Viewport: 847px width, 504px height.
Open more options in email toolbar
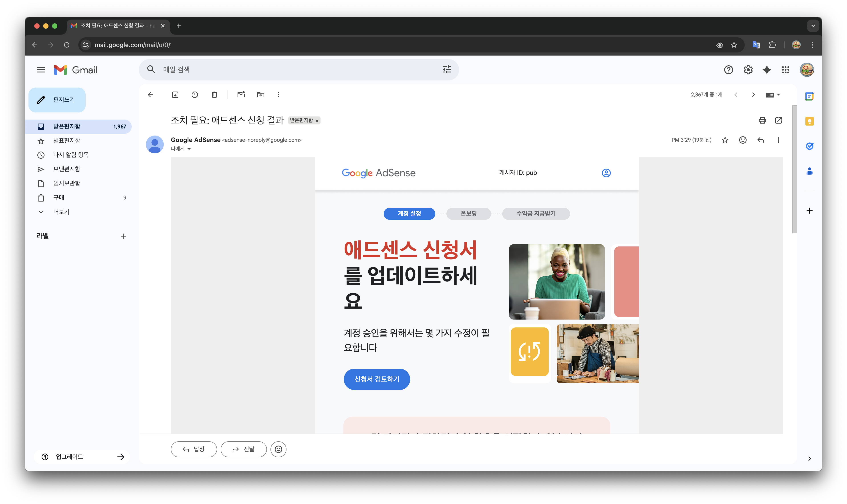point(278,95)
